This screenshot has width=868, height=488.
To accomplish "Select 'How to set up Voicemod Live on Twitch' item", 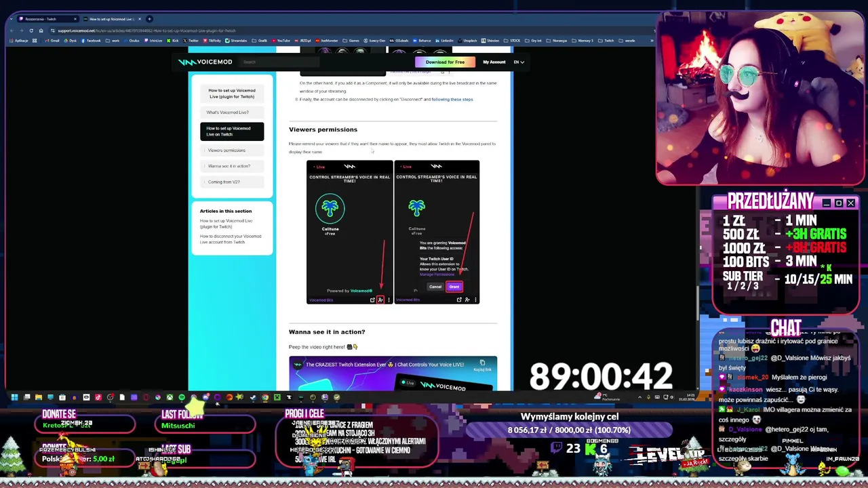I will click(232, 131).
